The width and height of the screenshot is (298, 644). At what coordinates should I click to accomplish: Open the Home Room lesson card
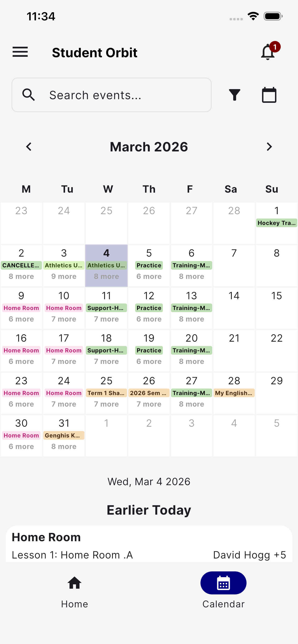[x=149, y=544]
